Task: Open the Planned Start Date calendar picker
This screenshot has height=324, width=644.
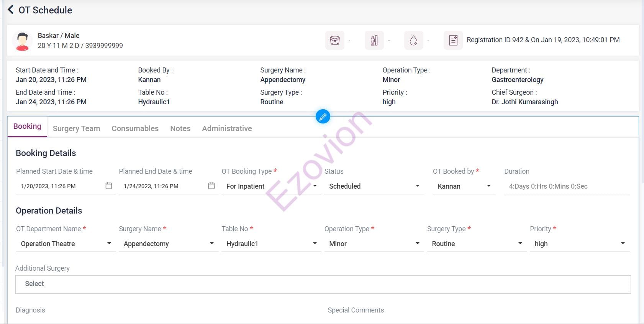Action: point(109,186)
